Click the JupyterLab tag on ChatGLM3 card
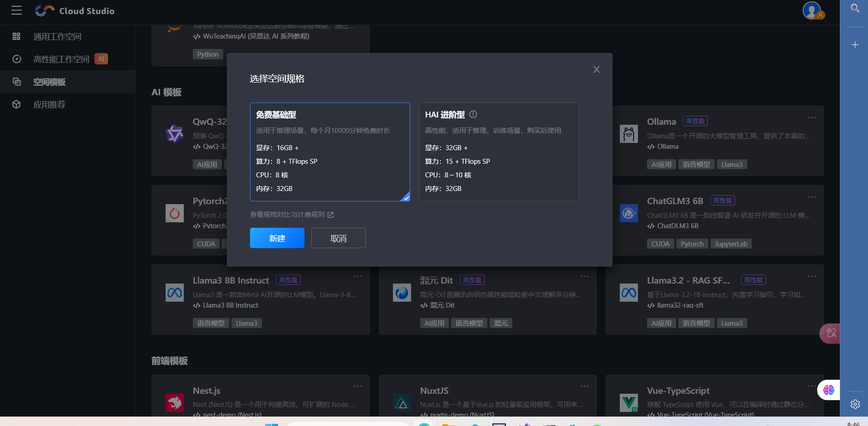Viewport: 868px width, 426px height. [731, 244]
